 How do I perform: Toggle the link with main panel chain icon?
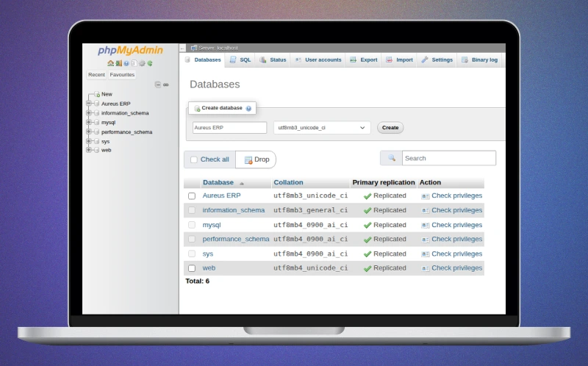[166, 85]
